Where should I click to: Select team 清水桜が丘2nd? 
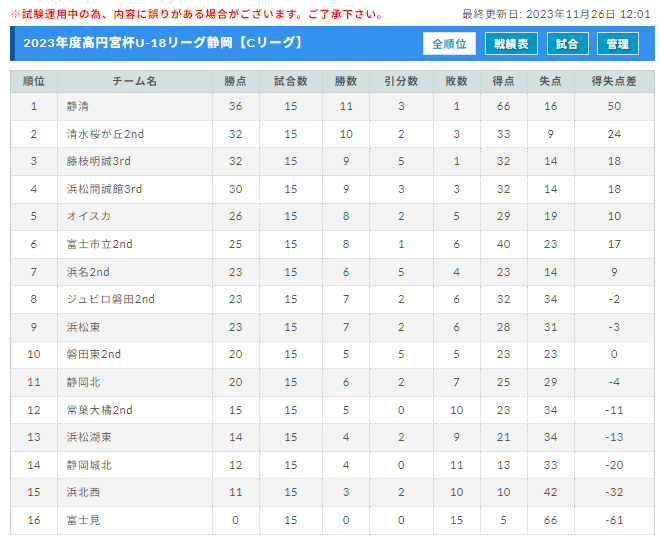(x=105, y=134)
